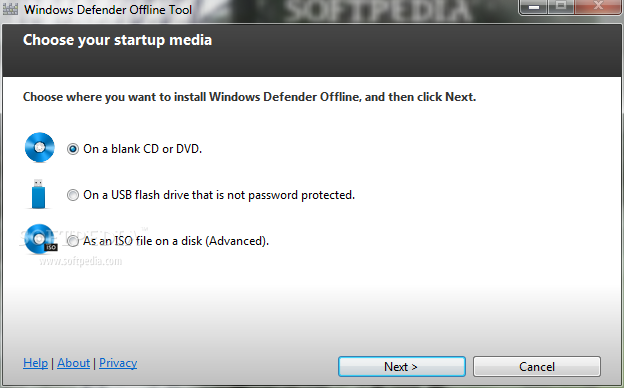Image resolution: width=624 pixels, height=388 pixels.
Task: Click the Next > button
Action: click(x=402, y=367)
